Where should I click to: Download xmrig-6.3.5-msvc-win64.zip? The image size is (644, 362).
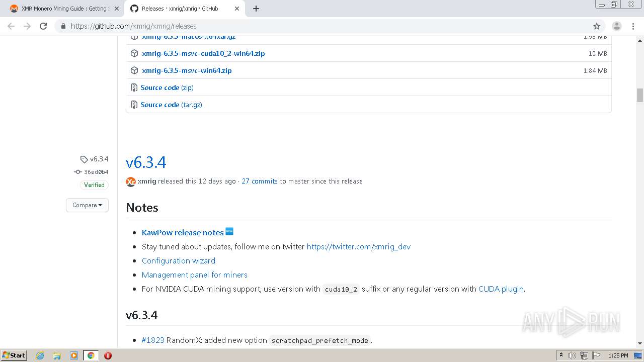pos(187,70)
